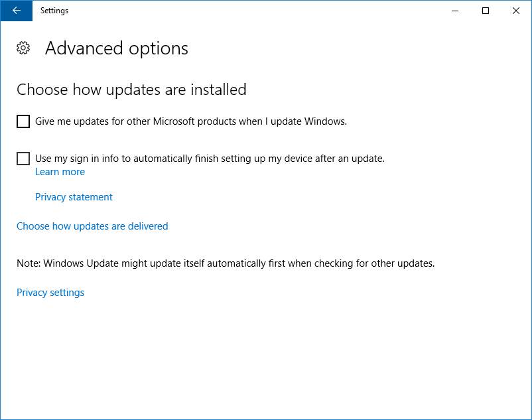
Task: Go to Privacy settings link
Action: click(x=50, y=293)
